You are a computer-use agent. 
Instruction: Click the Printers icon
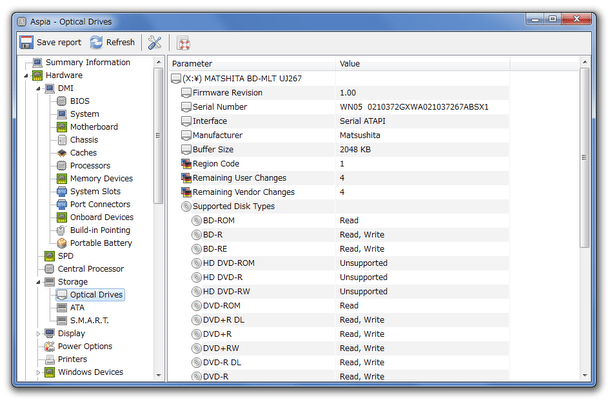pos(49,359)
